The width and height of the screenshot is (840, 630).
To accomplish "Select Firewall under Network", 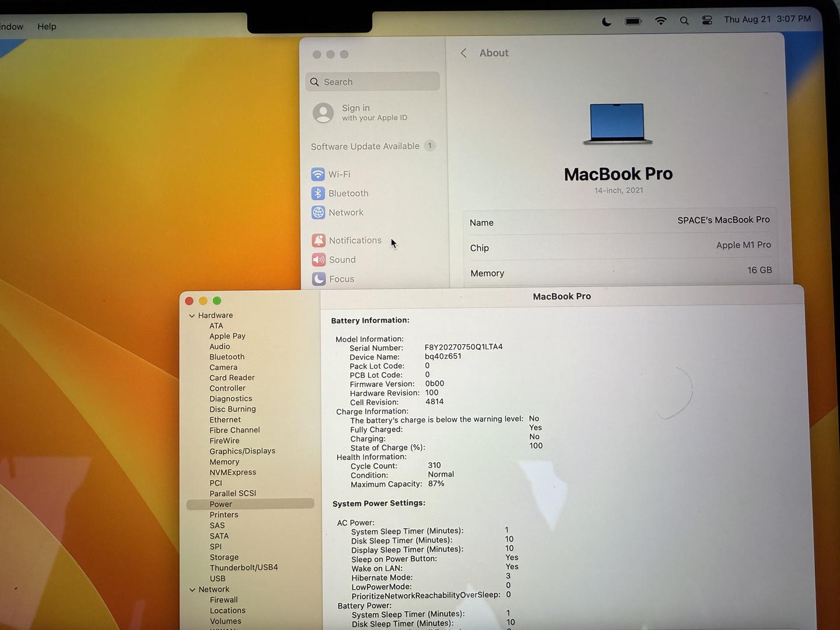I will pos(224,600).
